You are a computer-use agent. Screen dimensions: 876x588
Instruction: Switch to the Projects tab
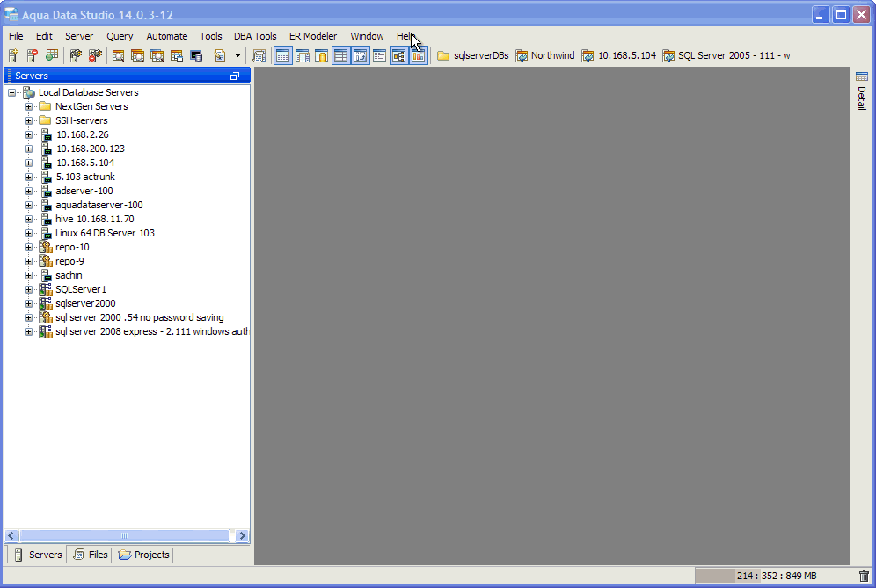pyautogui.click(x=143, y=555)
